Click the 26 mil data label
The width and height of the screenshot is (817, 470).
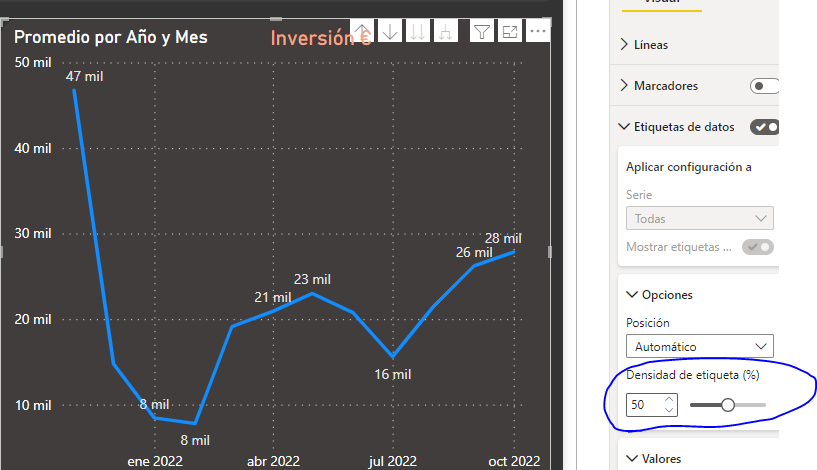click(x=474, y=252)
